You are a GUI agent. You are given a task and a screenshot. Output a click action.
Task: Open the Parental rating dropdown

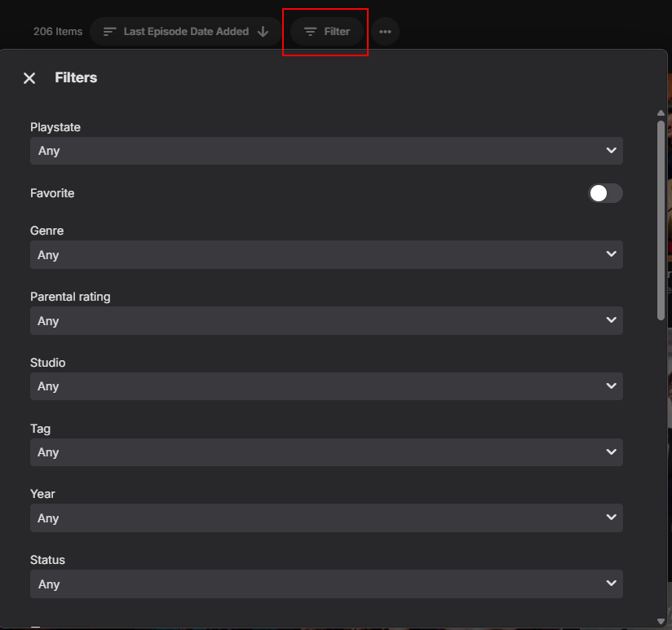(x=326, y=321)
